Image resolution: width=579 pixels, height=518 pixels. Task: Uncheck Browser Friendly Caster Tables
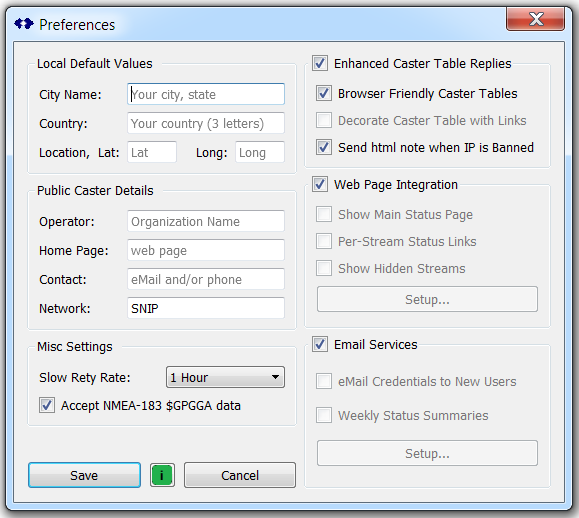324,93
